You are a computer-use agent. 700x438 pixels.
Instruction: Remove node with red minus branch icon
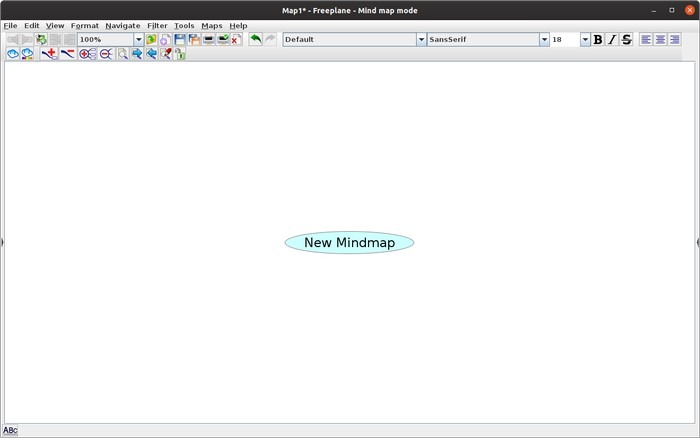pyautogui.click(x=67, y=54)
